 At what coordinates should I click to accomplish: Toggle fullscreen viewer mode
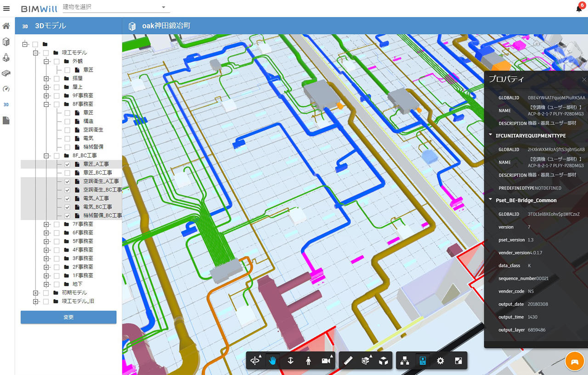458,361
